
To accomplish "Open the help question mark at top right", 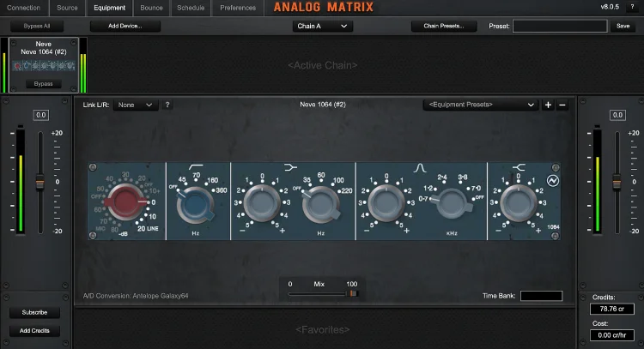I will 632,8.
